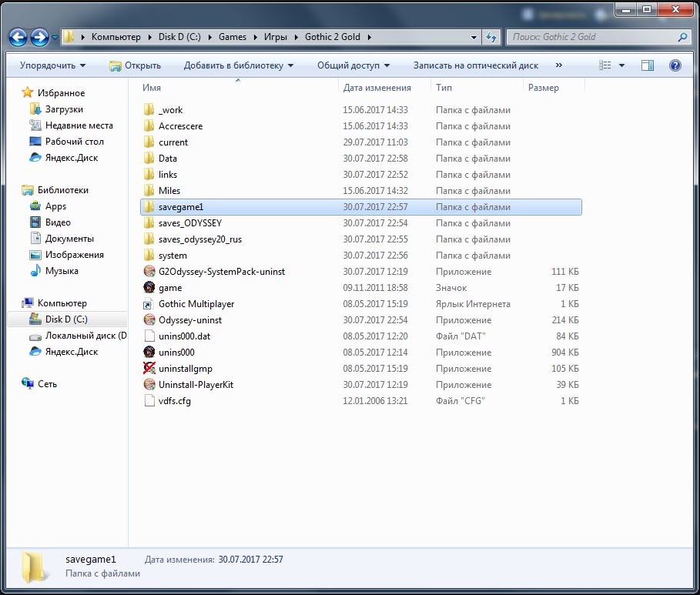This screenshot has width=700, height=595.
Task: Open the Музыка library
Action: pos(54,271)
